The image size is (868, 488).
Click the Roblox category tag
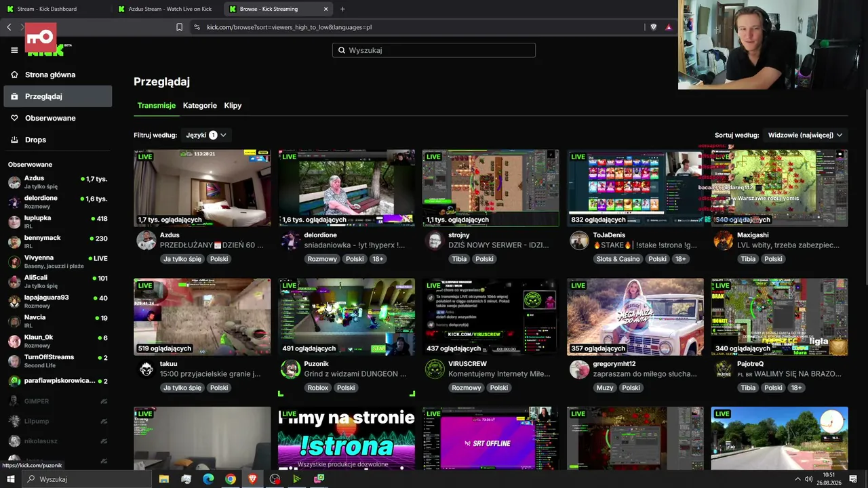click(317, 388)
